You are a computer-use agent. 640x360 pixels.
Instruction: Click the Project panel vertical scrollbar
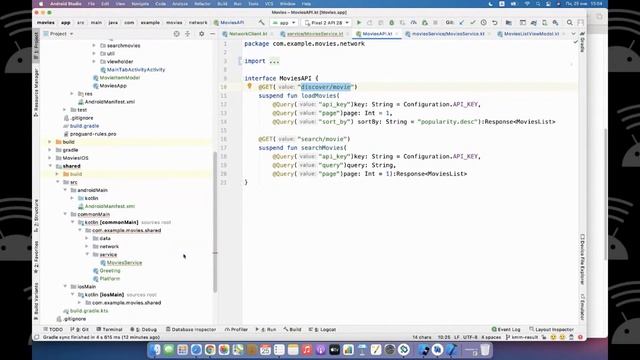215,222
